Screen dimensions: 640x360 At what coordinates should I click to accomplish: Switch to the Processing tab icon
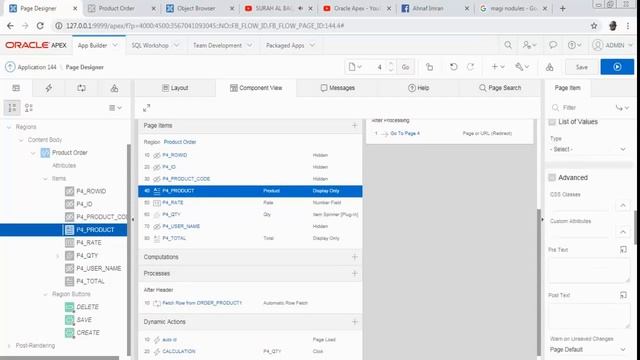point(81,88)
